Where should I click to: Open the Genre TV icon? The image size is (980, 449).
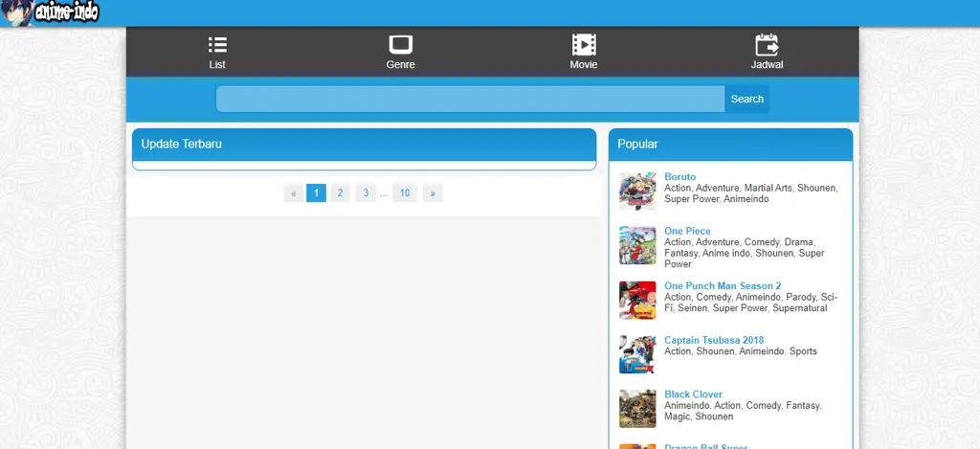401,44
